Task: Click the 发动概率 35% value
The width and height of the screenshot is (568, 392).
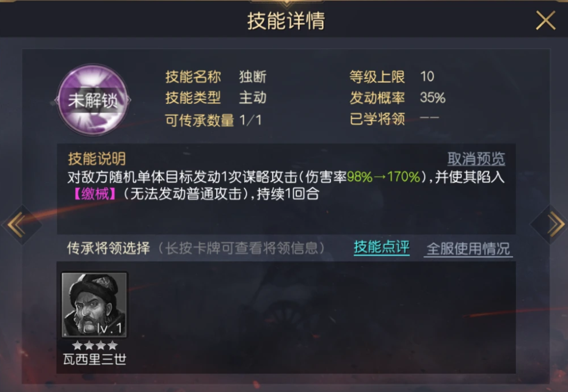Action: click(432, 97)
